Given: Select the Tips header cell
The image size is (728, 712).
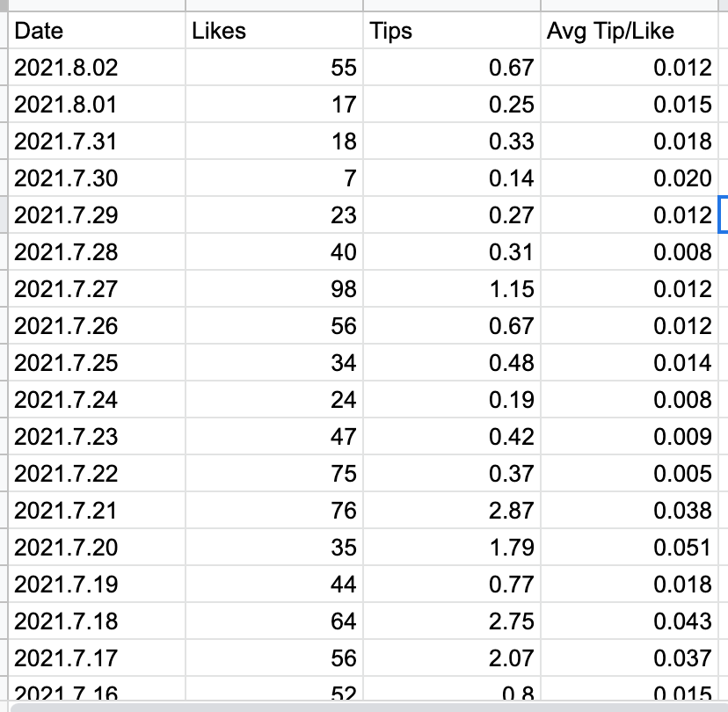Looking at the screenshot, I should [452, 30].
